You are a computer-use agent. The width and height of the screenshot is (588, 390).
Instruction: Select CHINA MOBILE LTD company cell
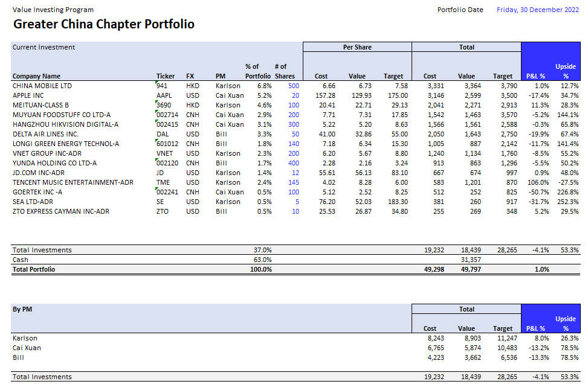(42, 86)
